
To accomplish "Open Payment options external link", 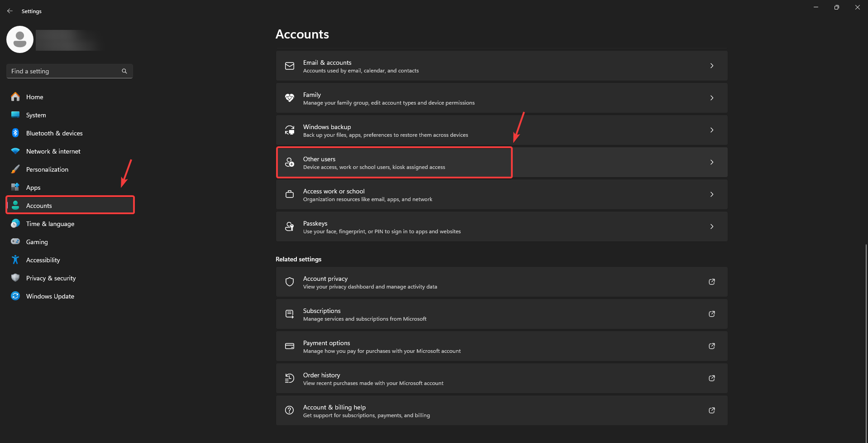I will [x=711, y=346].
